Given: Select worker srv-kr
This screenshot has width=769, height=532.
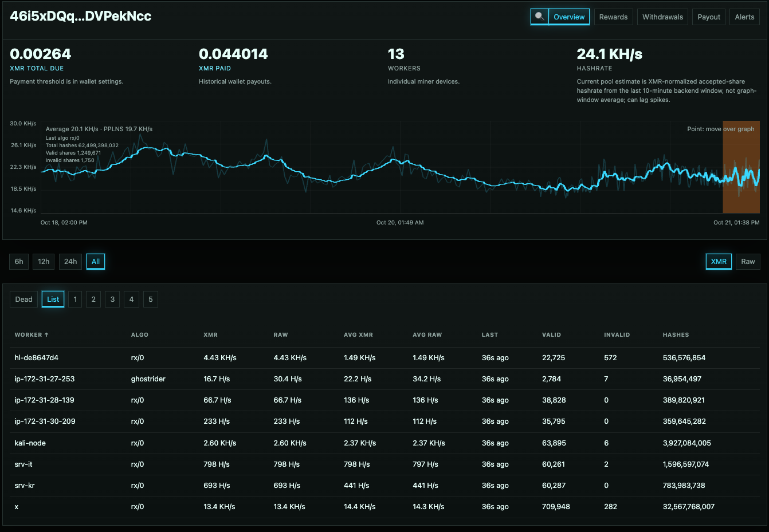Looking at the screenshot, I should tap(25, 486).
